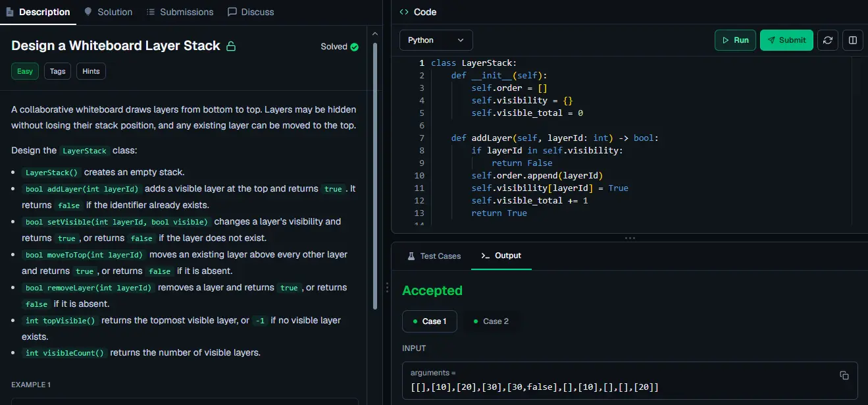Select the Case 1 result

coord(430,321)
